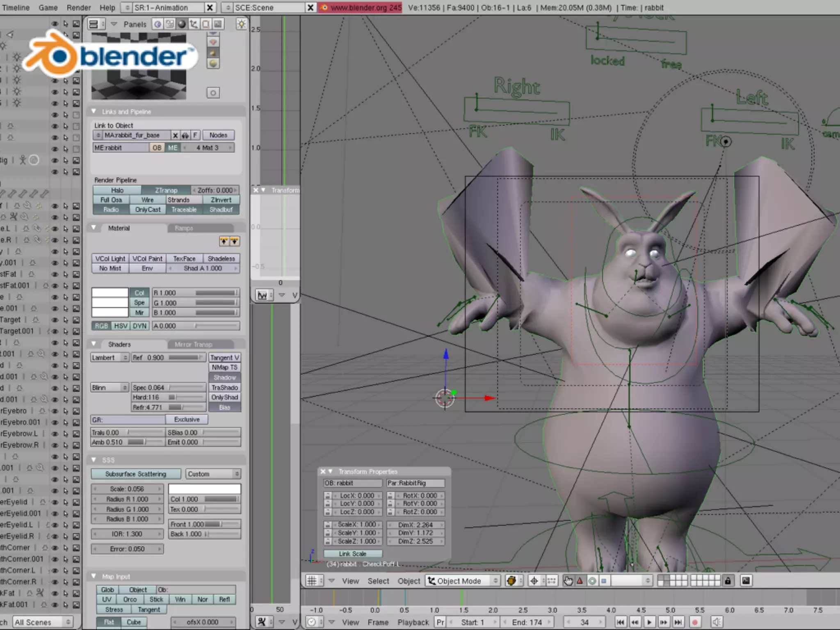Skip to end frame in timeline
Viewport: 840px width, 630px height.
[x=678, y=622]
